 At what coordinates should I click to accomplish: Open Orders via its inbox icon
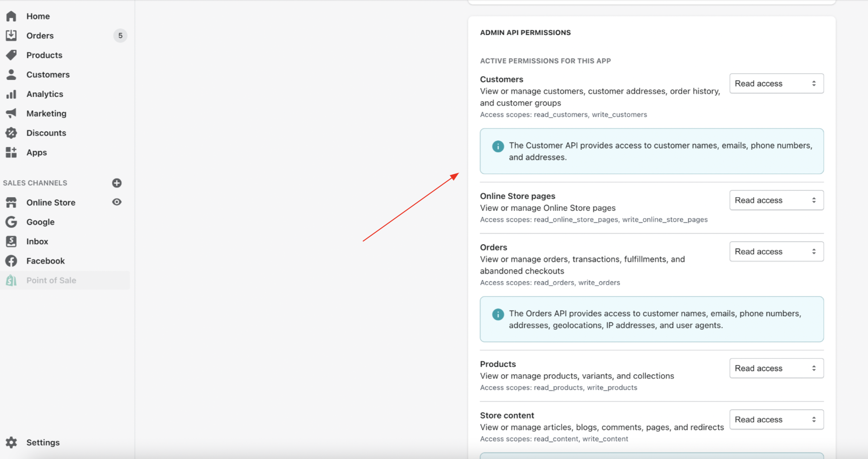(x=11, y=35)
